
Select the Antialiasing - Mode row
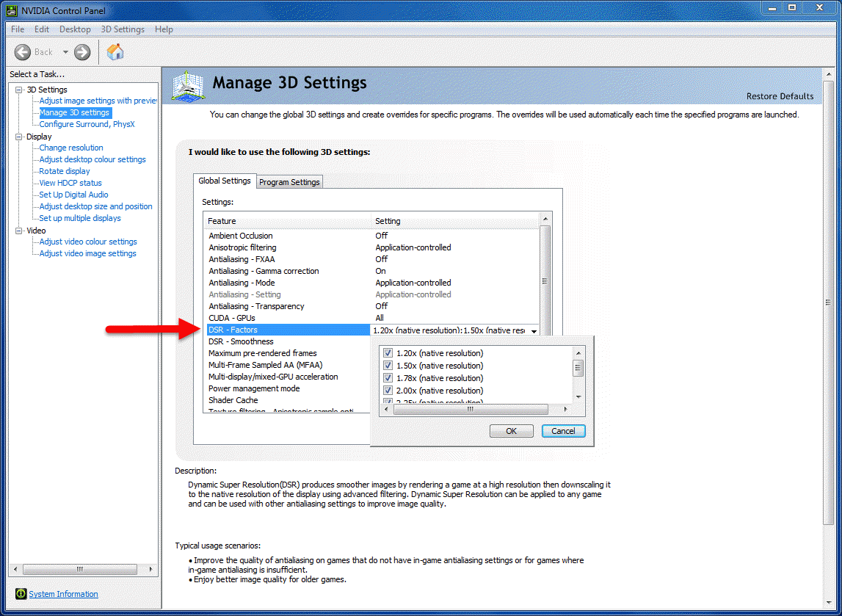[371, 283]
